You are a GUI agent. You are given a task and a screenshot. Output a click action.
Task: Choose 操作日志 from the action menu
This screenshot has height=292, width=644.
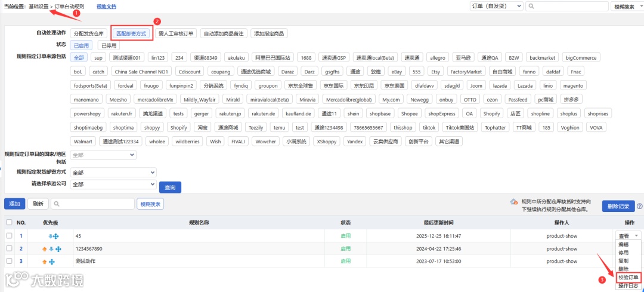628,286
